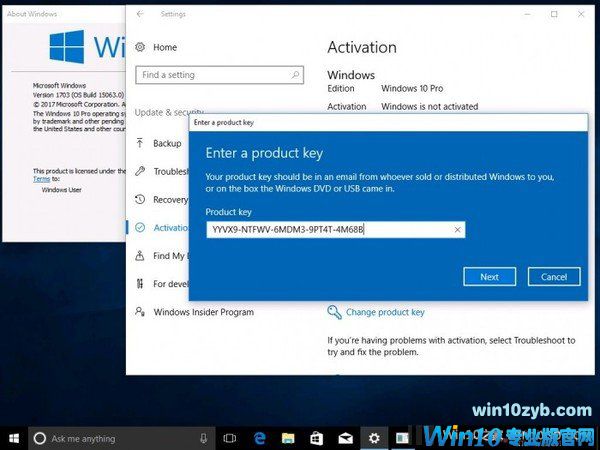The width and height of the screenshot is (600, 450).
Task: Click the Windows Insider Program person icon
Action: pyautogui.click(x=140, y=312)
